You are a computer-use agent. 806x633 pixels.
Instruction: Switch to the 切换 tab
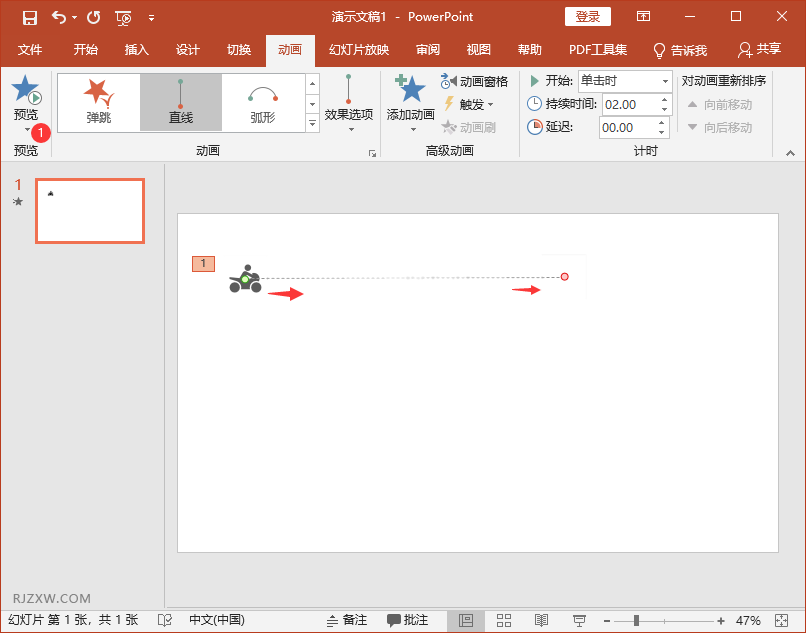pos(239,50)
